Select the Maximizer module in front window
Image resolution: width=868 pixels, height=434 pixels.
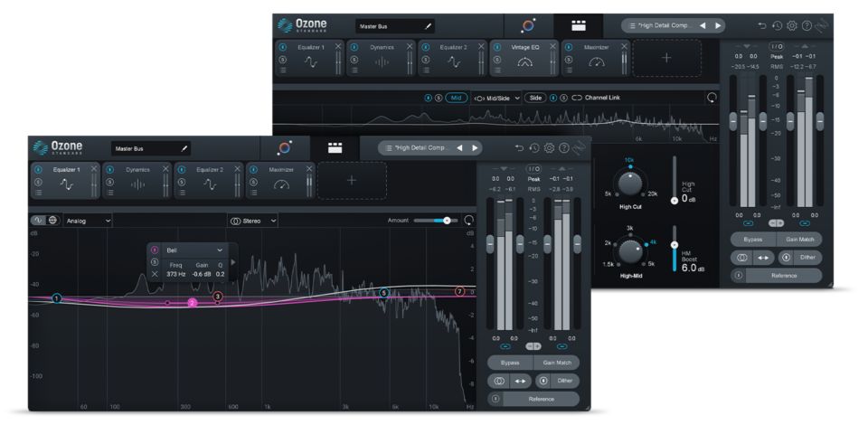click(x=280, y=181)
